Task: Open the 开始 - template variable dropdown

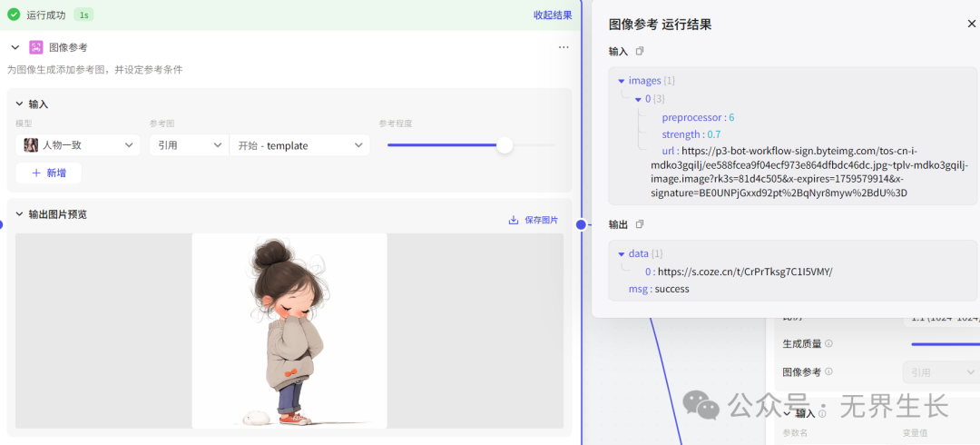Action: tap(299, 145)
